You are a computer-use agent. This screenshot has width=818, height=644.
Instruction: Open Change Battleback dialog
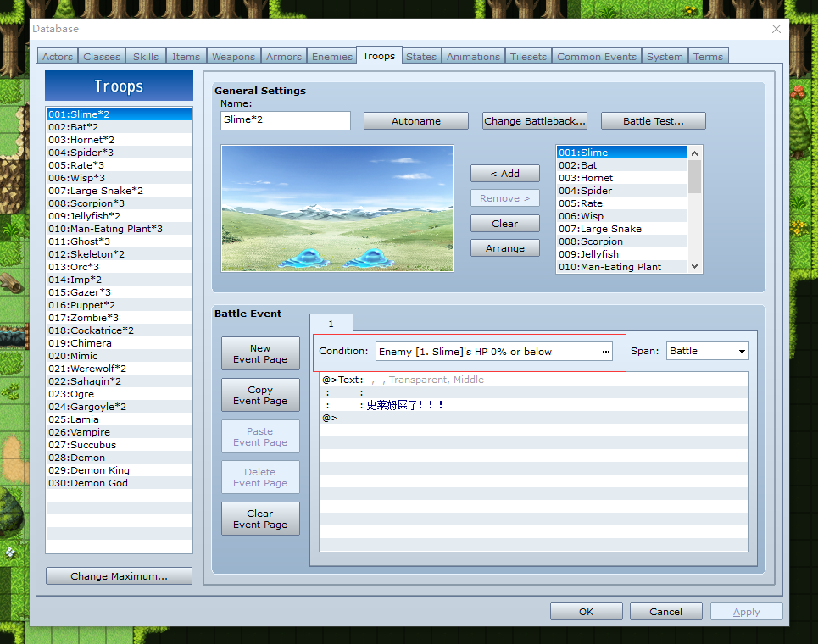[534, 121]
